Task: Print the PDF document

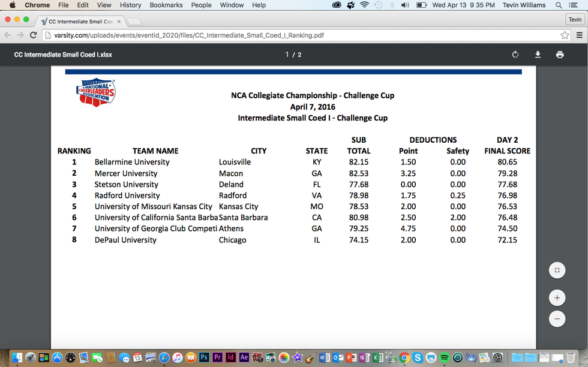Action: (x=560, y=55)
